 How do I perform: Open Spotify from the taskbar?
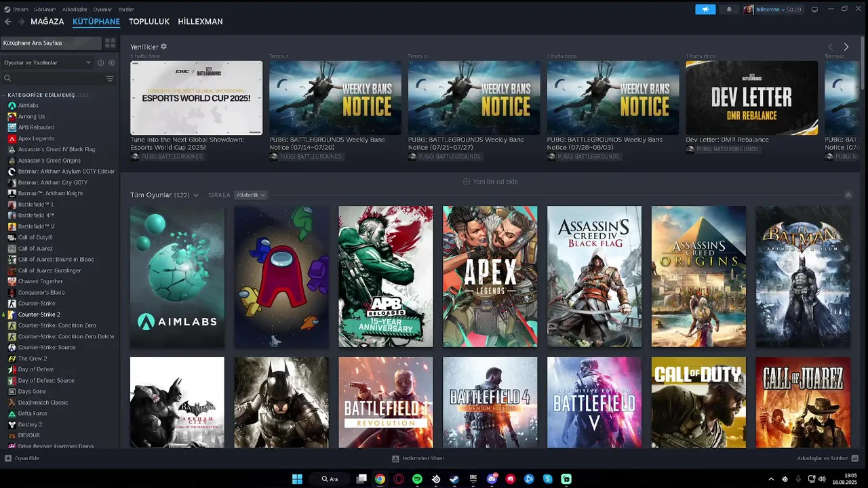click(x=417, y=479)
